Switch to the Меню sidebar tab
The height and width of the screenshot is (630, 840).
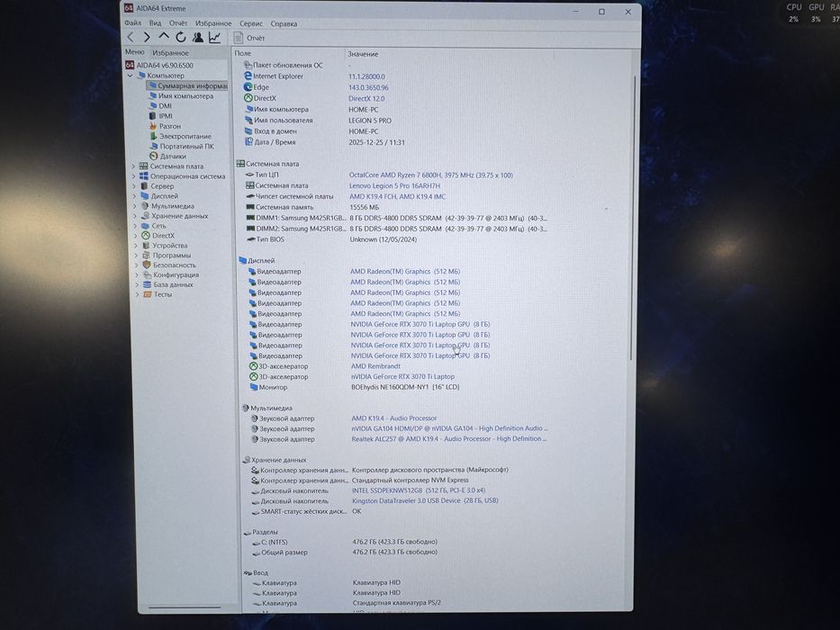point(134,52)
